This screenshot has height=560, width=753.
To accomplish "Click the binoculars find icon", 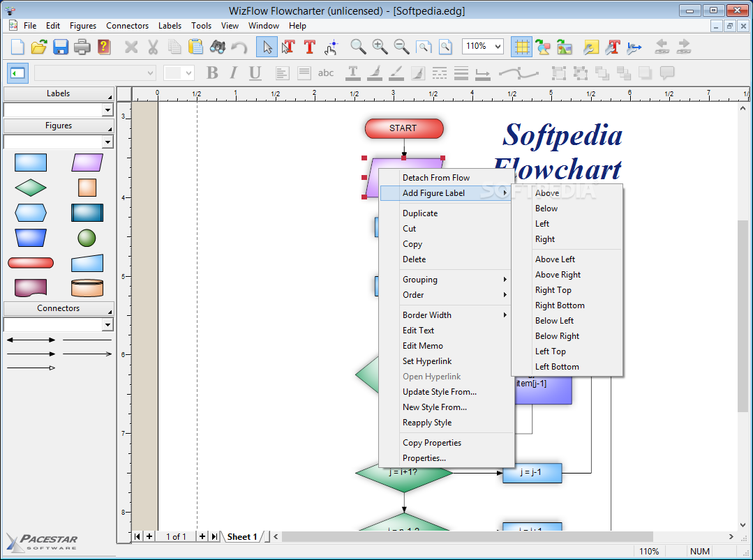I will pos(218,47).
